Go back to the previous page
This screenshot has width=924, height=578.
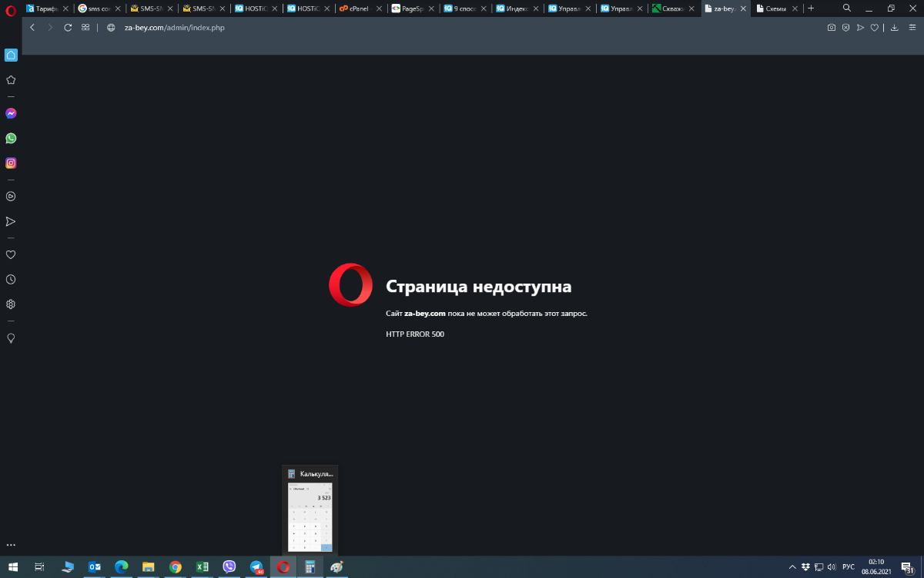32,27
